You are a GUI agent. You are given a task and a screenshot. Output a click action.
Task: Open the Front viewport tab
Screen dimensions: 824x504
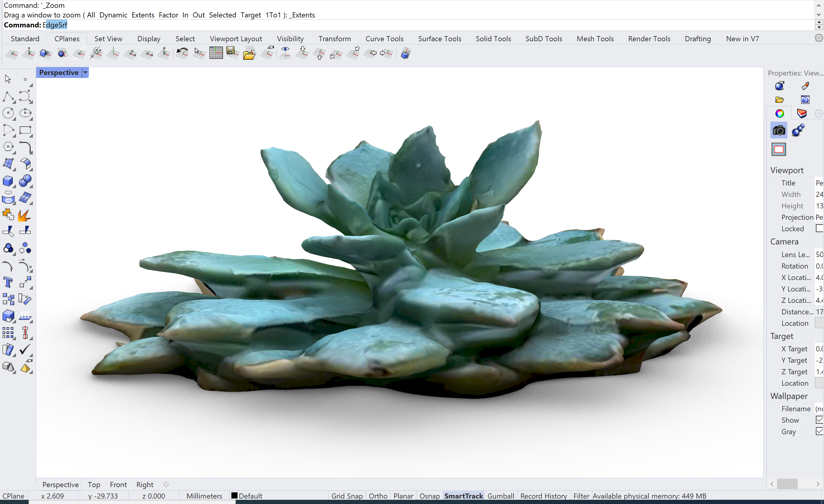[118, 484]
